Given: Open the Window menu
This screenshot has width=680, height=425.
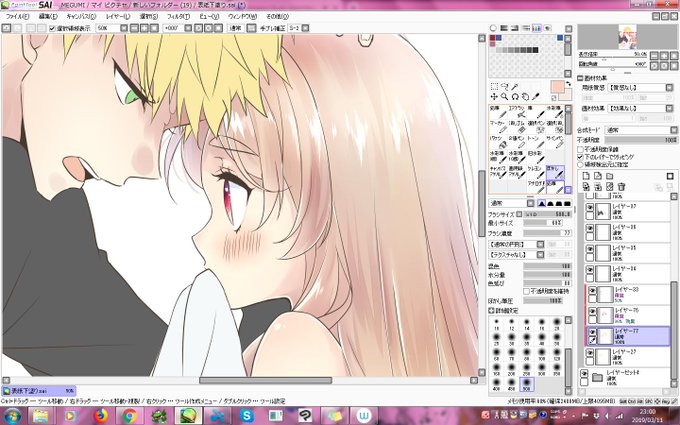Looking at the screenshot, I should click(x=242, y=16).
